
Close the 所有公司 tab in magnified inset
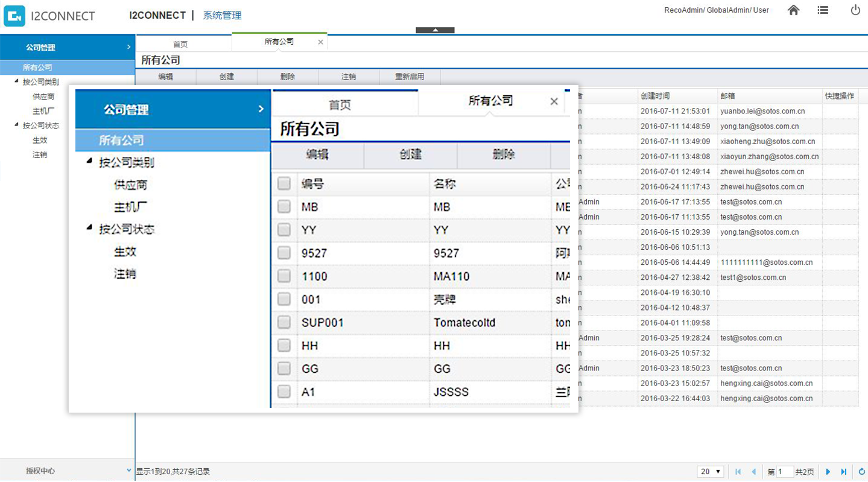tap(554, 101)
